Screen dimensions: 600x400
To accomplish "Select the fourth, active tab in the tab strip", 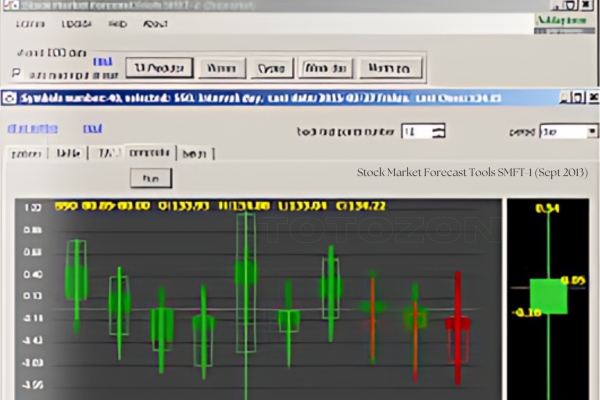I will tap(150, 153).
